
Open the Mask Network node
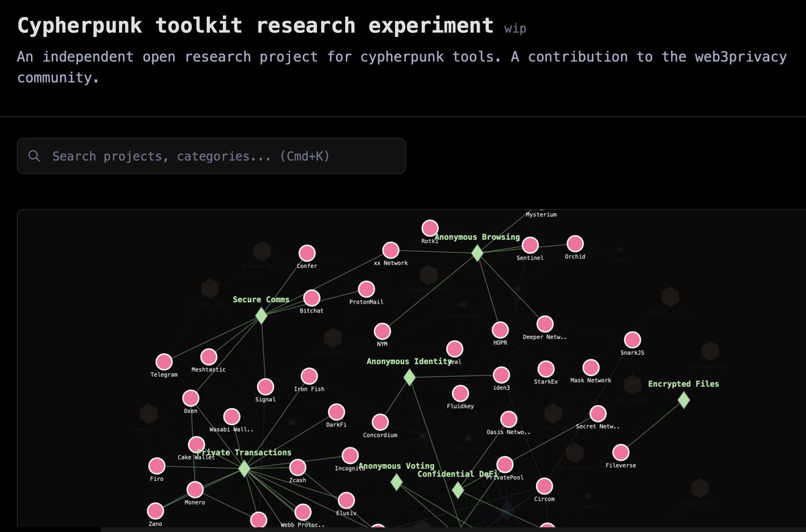590,367
